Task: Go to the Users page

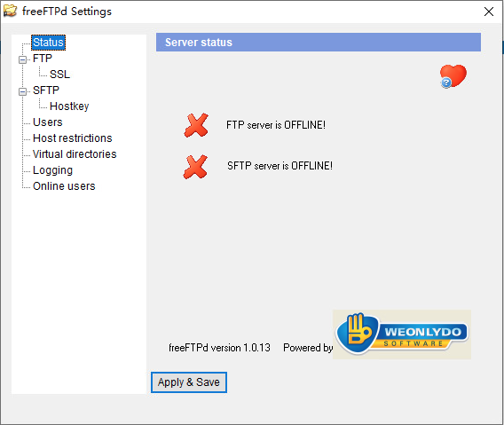Action: pos(48,122)
